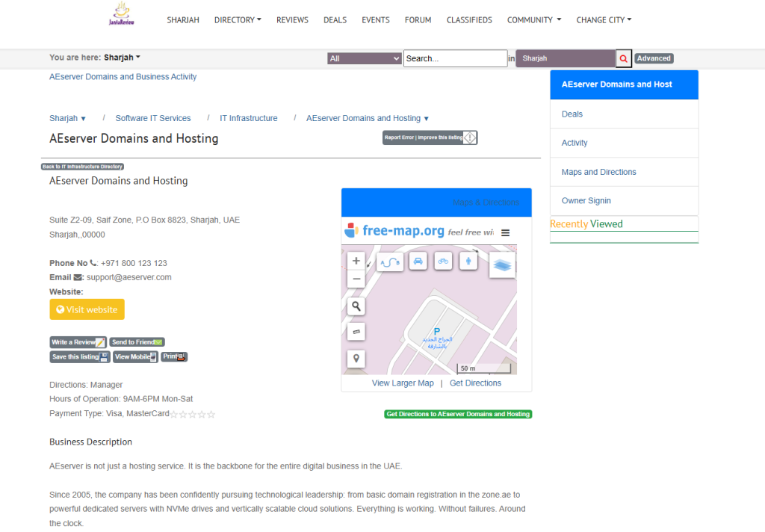The height and width of the screenshot is (532, 765).
Task: Select Maps and Directions in sidebar
Action: point(624,172)
